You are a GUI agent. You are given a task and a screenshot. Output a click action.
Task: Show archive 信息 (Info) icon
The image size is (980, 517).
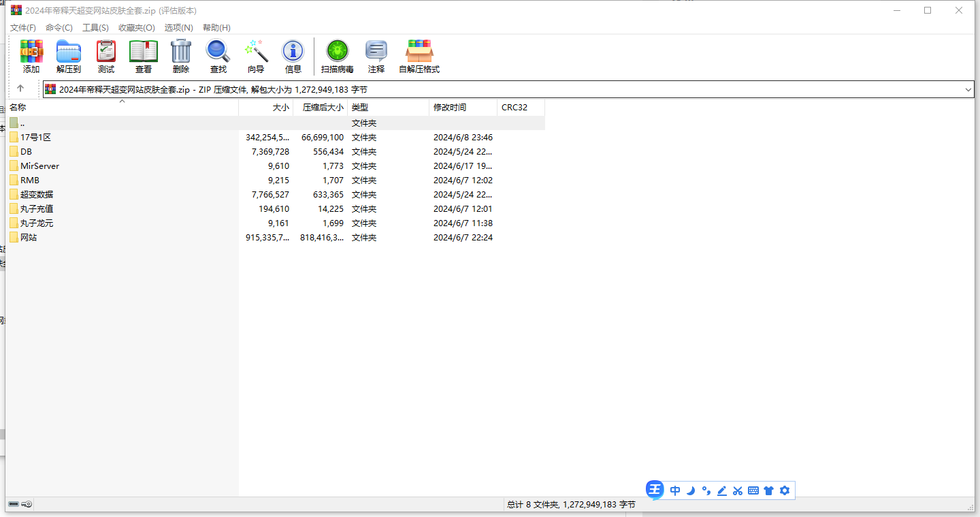293,56
